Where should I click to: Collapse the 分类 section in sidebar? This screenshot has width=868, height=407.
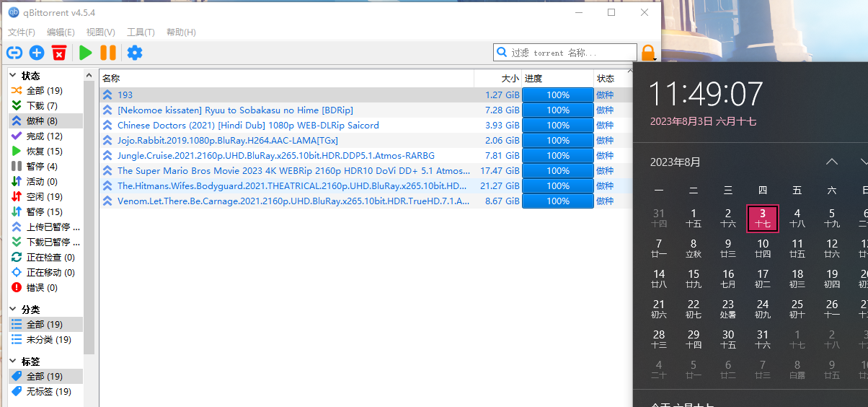[13, 310]
